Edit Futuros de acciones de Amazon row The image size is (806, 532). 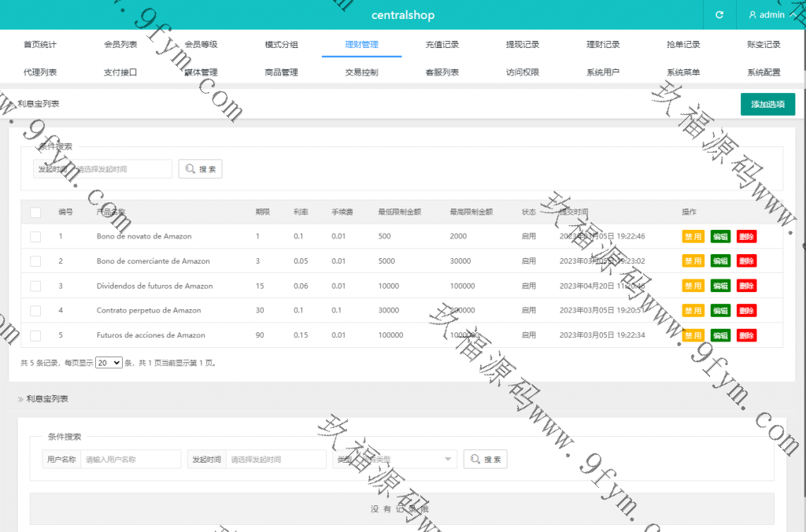(x=720, y=336)
